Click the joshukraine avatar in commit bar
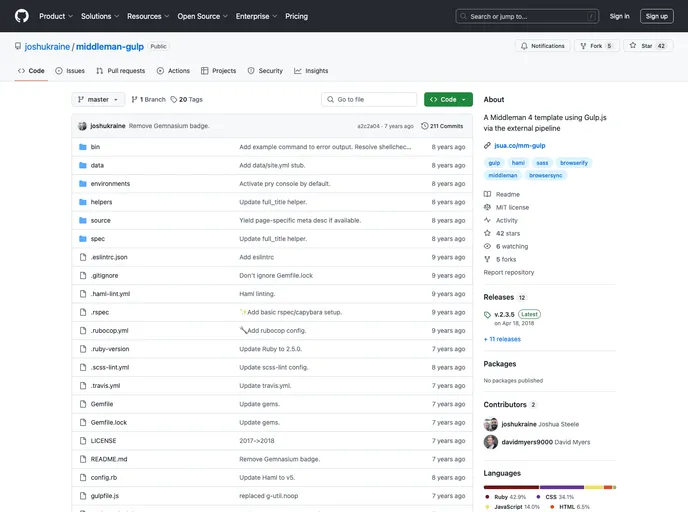Image resolution: width=688 pixels, height=512 pixels. 82,126
